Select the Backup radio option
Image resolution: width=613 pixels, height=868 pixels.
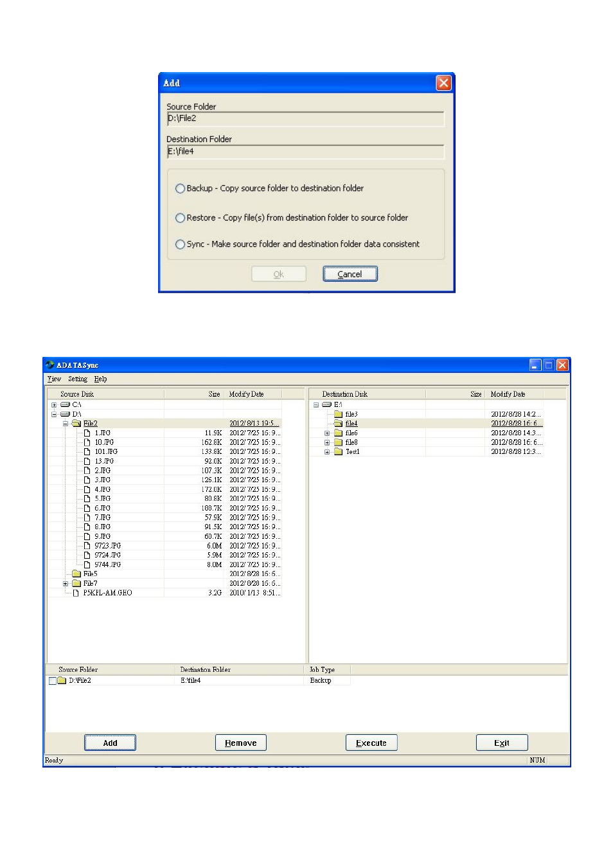click(x=180, y=188)
